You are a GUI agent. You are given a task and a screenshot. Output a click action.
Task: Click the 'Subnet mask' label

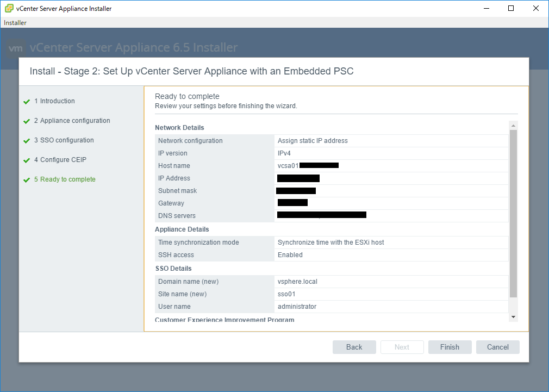click(178, 191)
